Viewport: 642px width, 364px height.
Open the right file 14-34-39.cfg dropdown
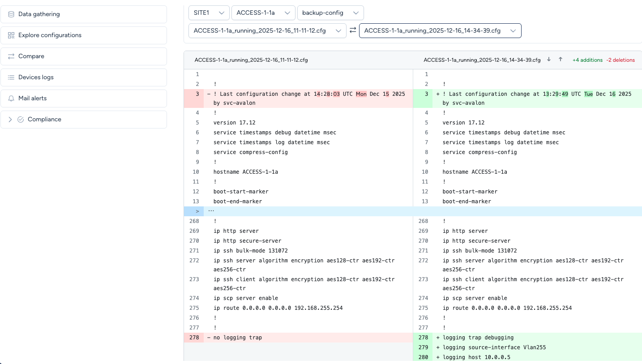pyautogui.click(x=440, y=31)
